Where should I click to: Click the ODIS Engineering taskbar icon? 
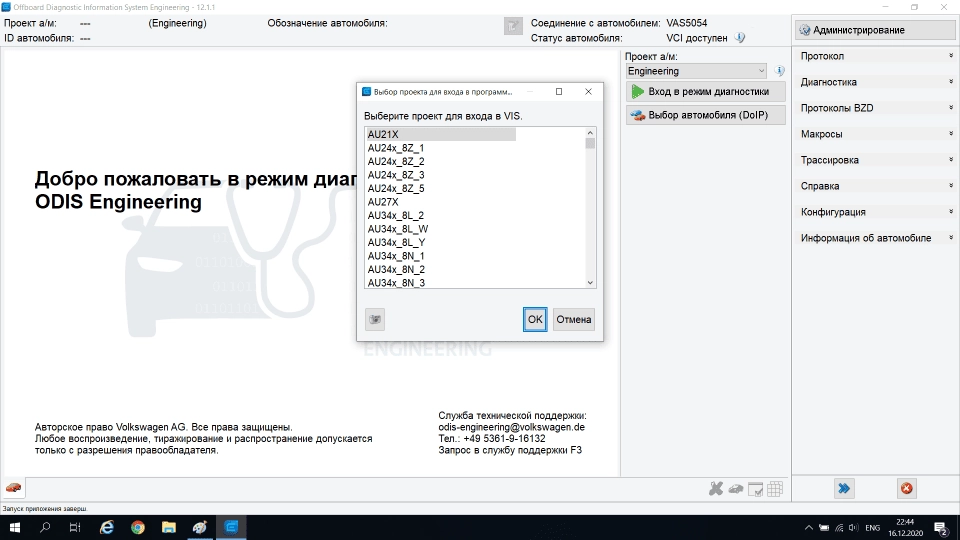click(231, 527)
